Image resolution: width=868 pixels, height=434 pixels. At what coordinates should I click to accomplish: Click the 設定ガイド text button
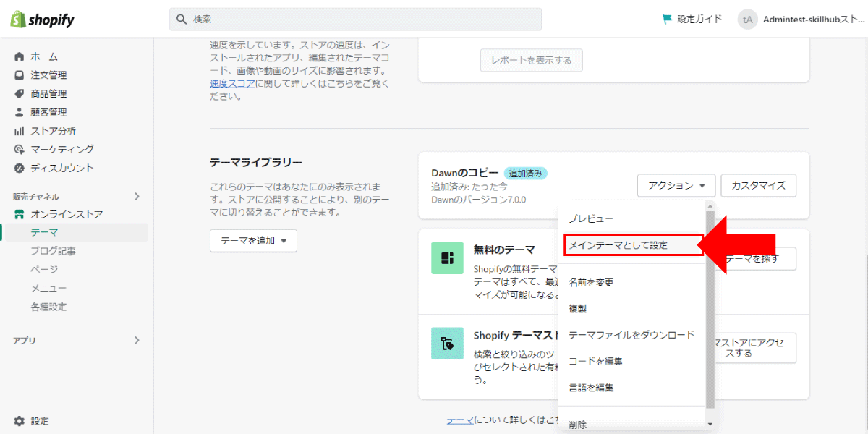[x=699, y=20]
